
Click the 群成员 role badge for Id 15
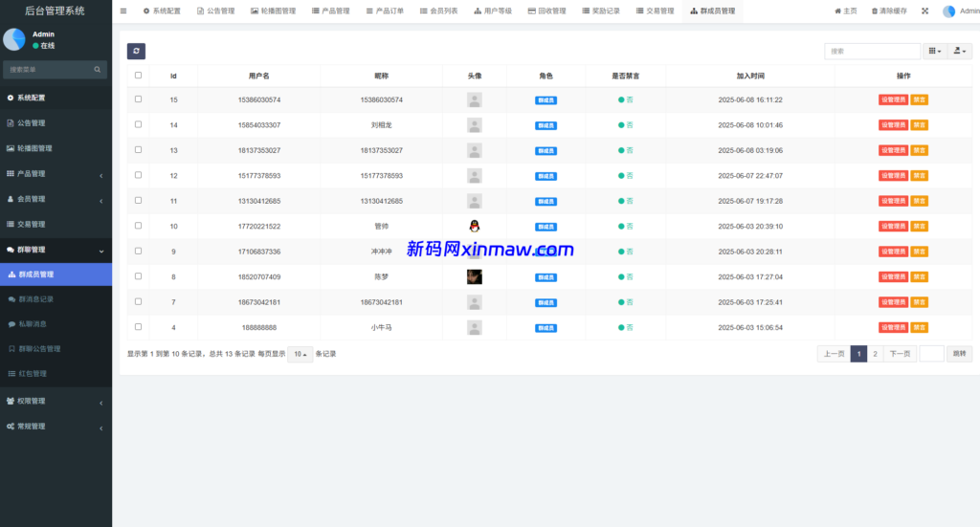(546, 99)
